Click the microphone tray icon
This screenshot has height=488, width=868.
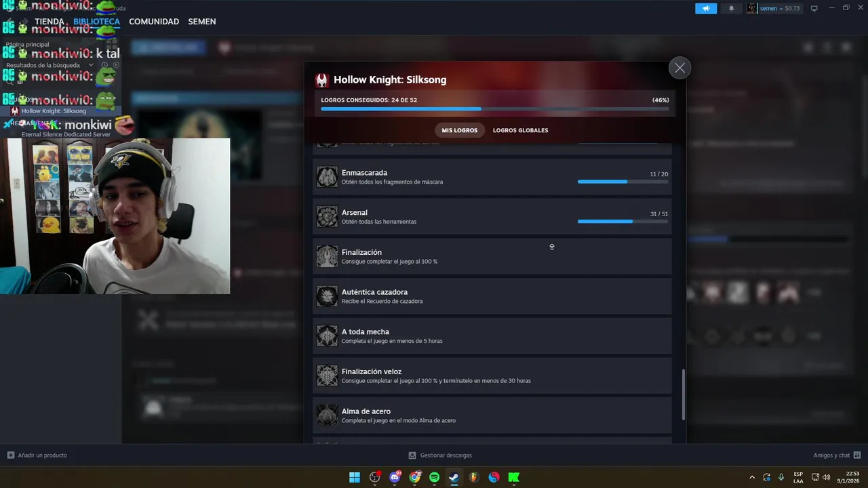point(781,477)
